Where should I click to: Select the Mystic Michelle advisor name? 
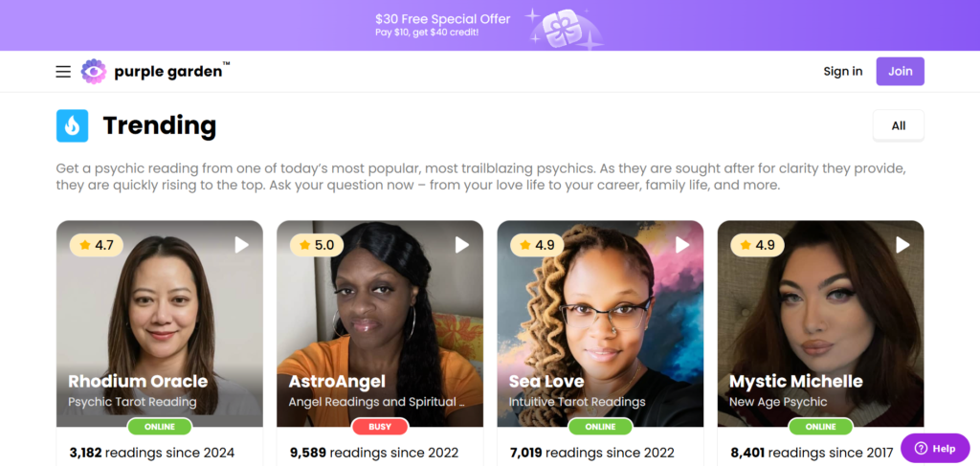(795, 381)
